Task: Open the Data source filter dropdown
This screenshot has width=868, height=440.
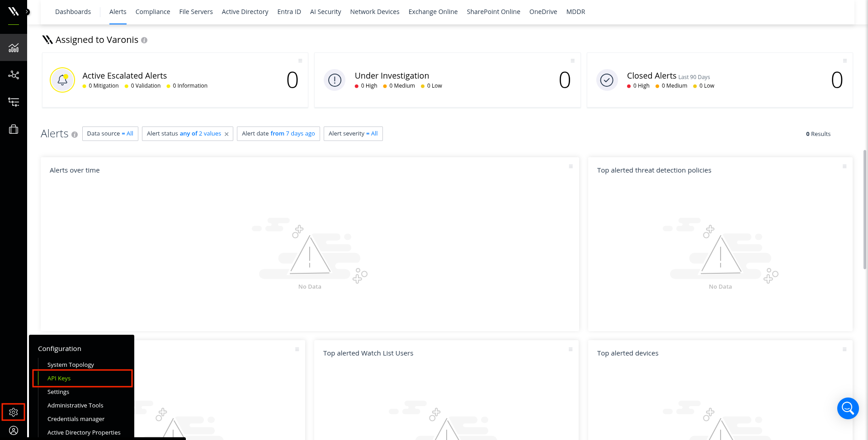Action: tap(110, 134)
